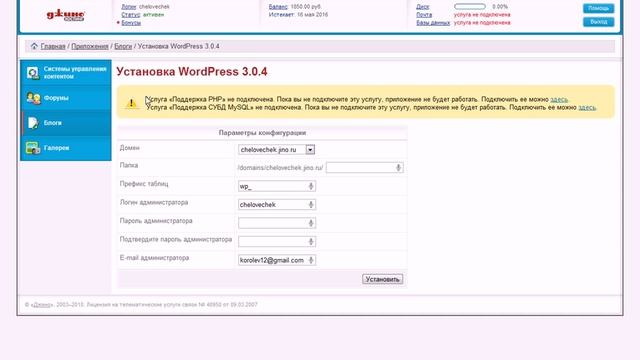Focus the E-mail администратора field
The width and height of the screenshot is (640, 360).
coord(277,260)
